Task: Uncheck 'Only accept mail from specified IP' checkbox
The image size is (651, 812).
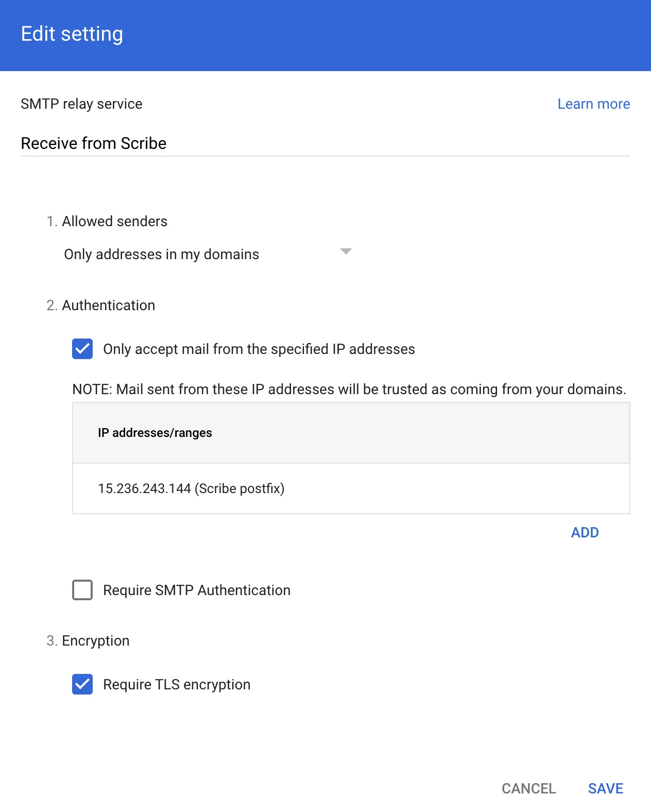Action: tap(82, 349)
